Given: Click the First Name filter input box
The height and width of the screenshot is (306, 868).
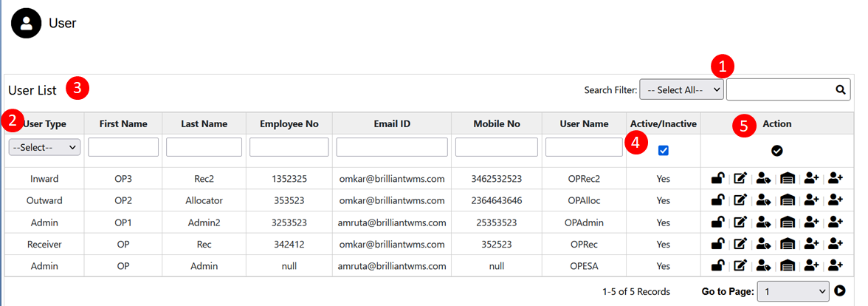Looking at the screenshot, I should 123,147.
